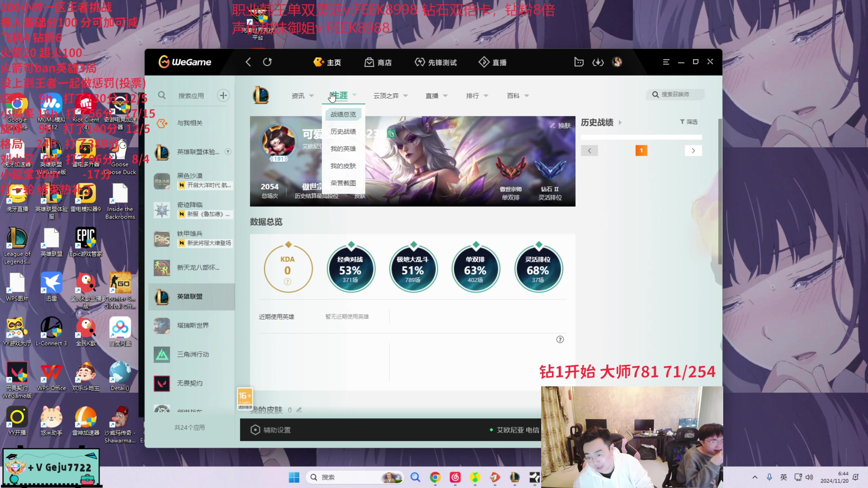Choose 我的皮肤 from dropdown menu
Screen dimensions: 868x488
[x=343, y=166]
